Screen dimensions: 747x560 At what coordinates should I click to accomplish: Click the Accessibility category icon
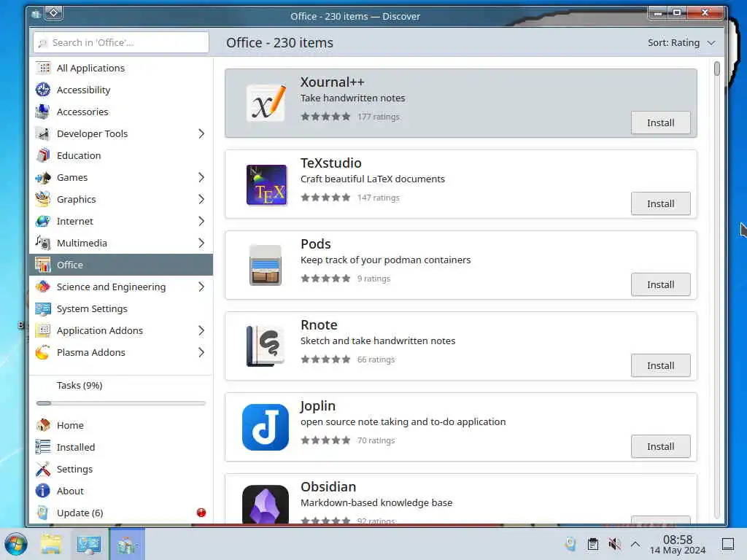click(43, 90)
